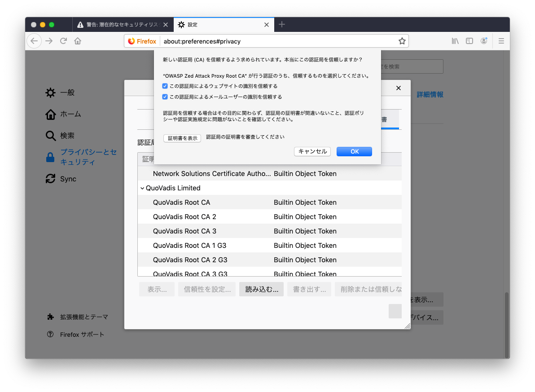Click 書き出す... export button
Screen dimensions: 535x392
coord(309,289)
